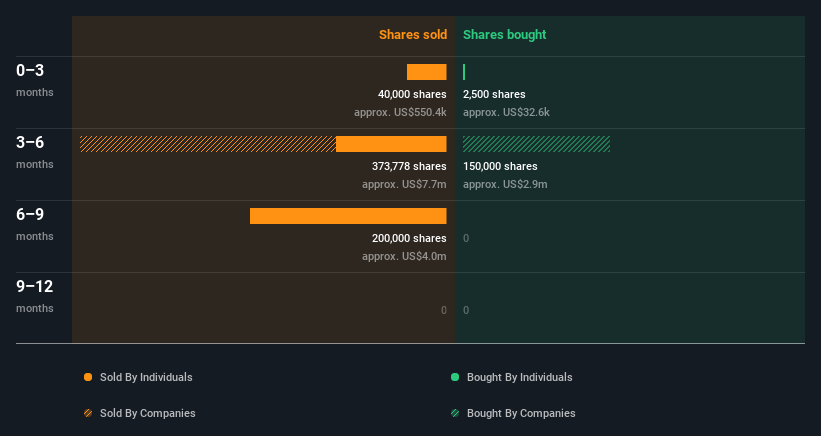The image size is (821, 436).
Task: Select the 3–6 months row label
Action: pyautogui.click(x=35, y=152)
